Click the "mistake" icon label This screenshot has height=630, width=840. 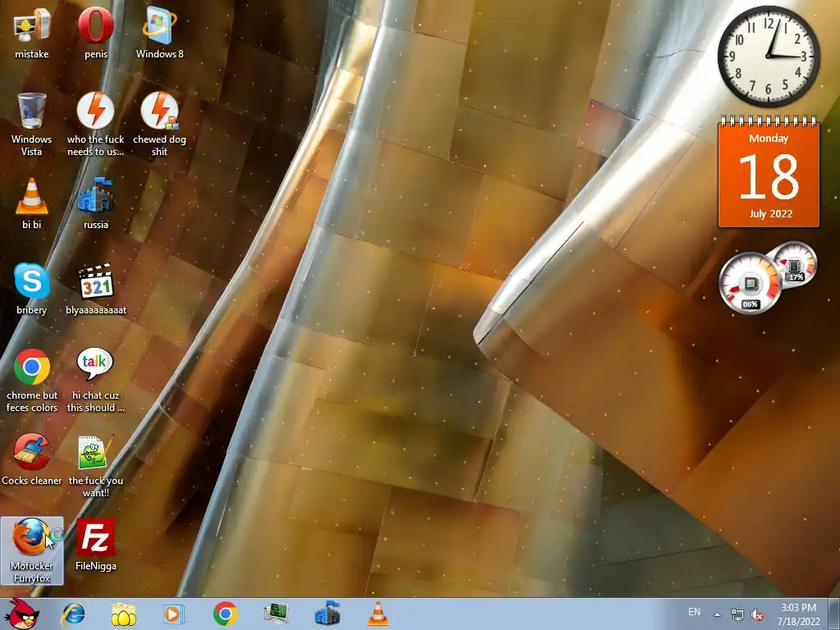tap(32, 54)
